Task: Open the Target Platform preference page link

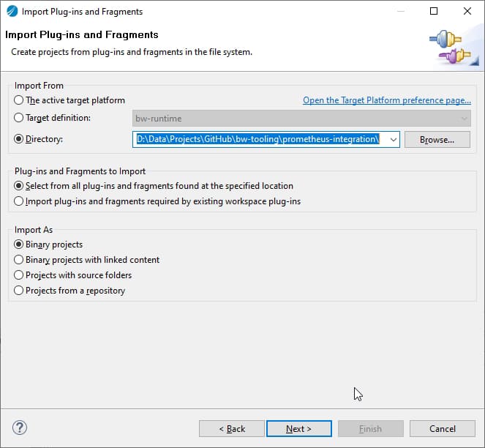Action: pyautogui.click(x=386, y=100)
